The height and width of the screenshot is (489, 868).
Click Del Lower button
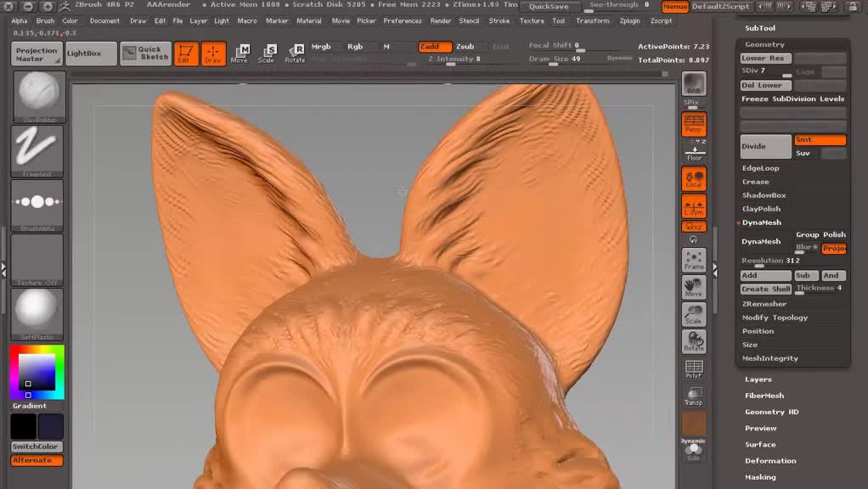point(766,85)
